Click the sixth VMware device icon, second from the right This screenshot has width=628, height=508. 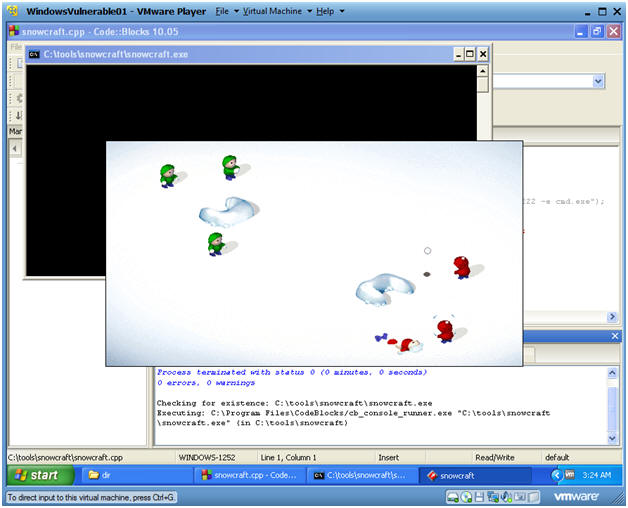(x=520, y=497)
